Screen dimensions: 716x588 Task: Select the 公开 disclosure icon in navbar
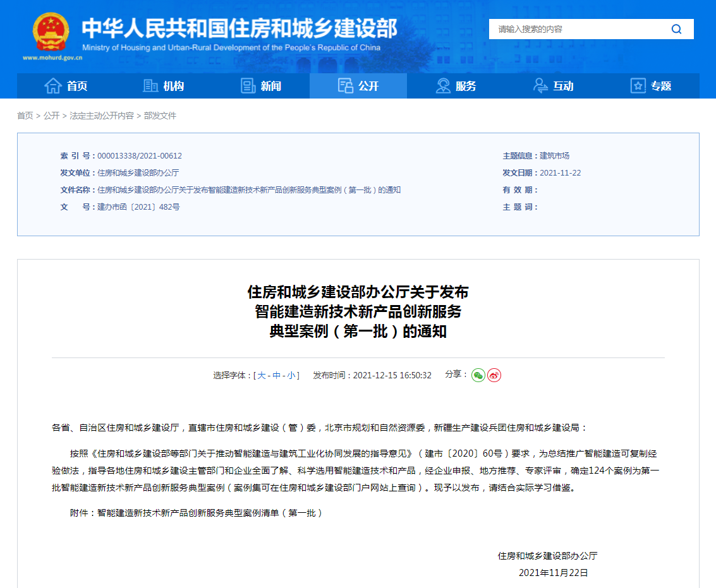click(345, 86)
